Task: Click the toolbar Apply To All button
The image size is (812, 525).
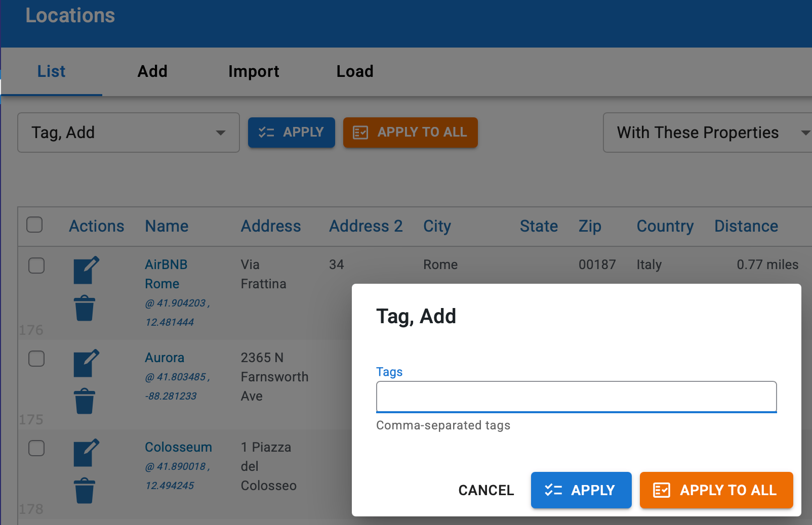Action: pyautogui.click(x=411, y=133)
